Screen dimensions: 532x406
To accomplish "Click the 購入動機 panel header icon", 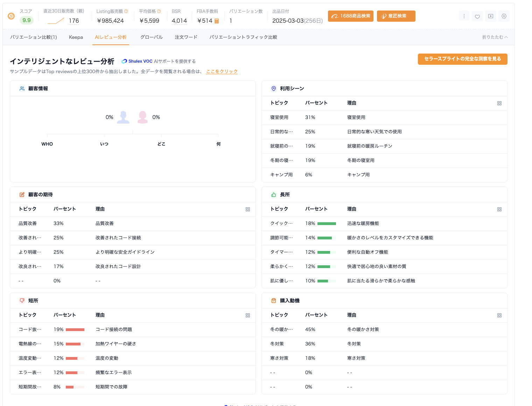I will click(274, 300).
